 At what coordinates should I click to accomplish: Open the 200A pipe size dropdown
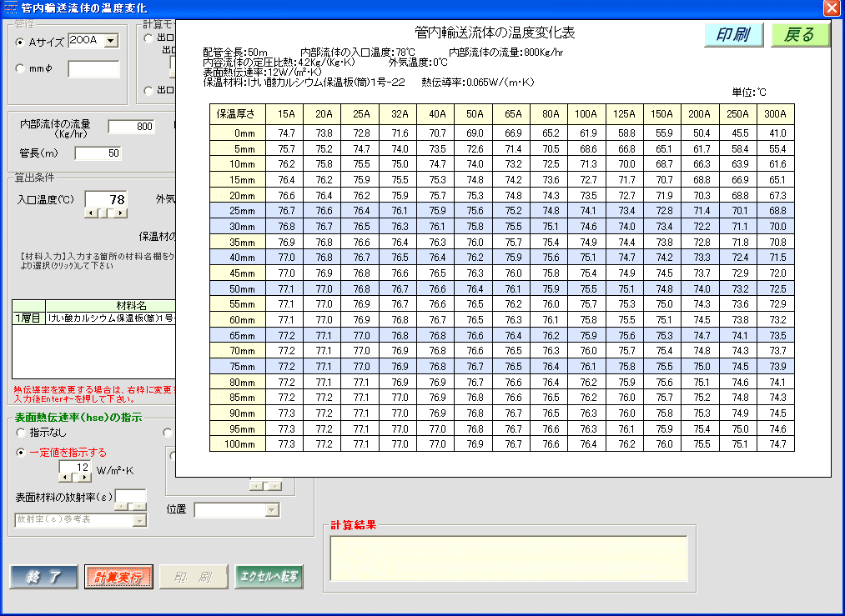coord(111,41)
